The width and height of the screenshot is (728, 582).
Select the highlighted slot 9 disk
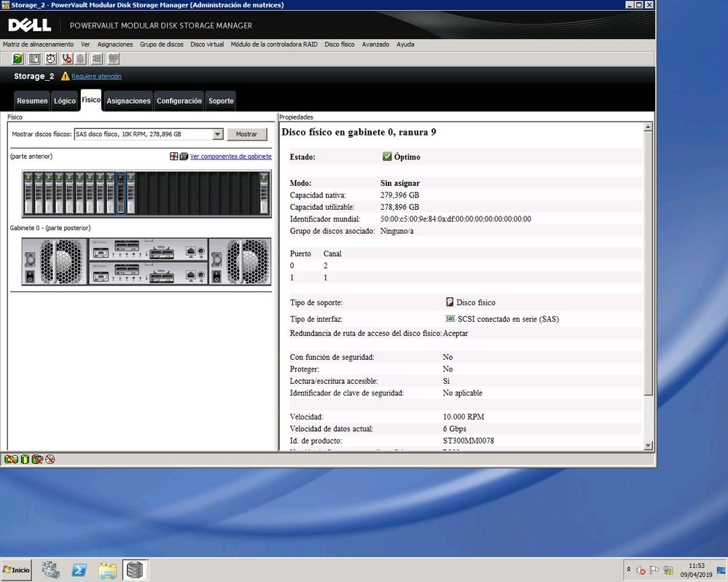coord(120,192)
